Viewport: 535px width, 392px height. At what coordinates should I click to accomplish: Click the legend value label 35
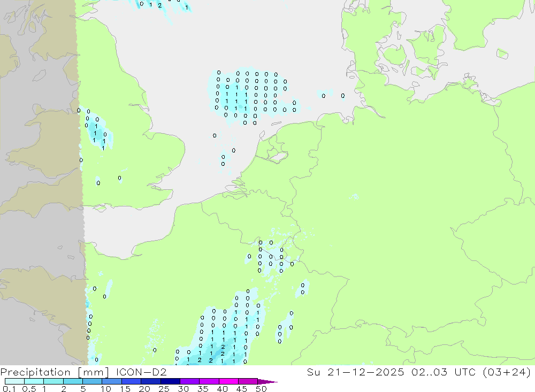(203, 389)
